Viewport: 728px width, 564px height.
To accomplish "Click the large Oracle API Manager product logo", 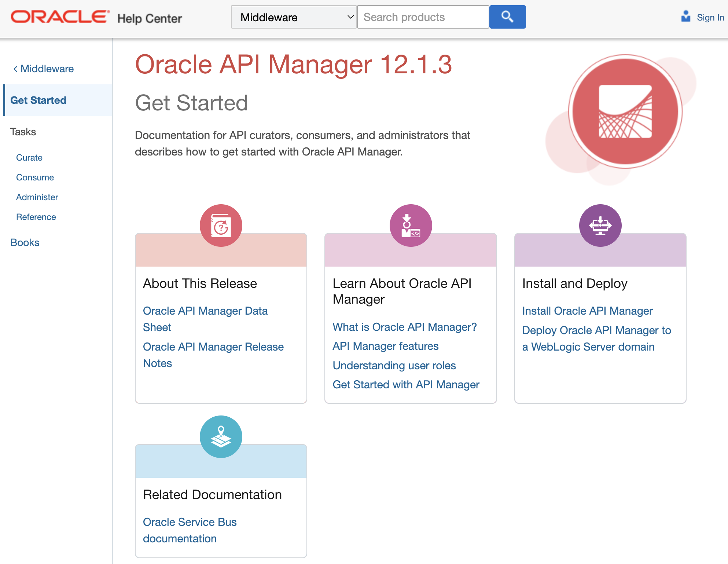I will click(x=625, y=111).
